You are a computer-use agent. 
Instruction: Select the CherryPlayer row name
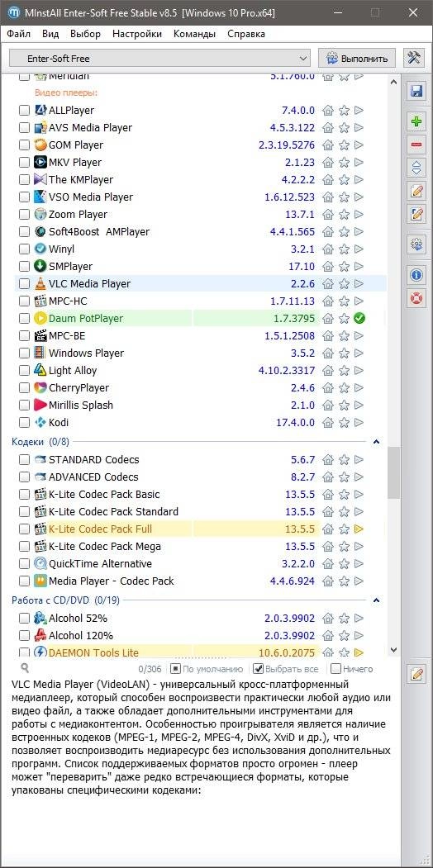(79, 388)
